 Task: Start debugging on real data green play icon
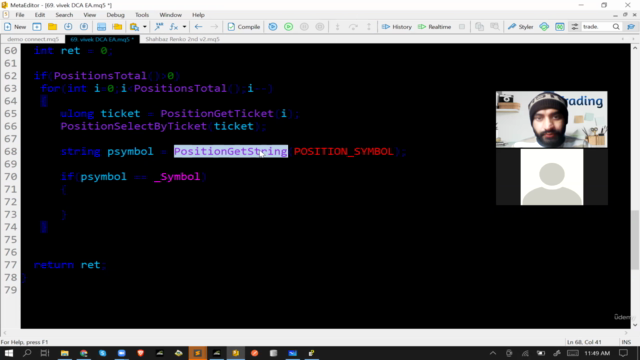pyautogui.click(x=289, y=27)
